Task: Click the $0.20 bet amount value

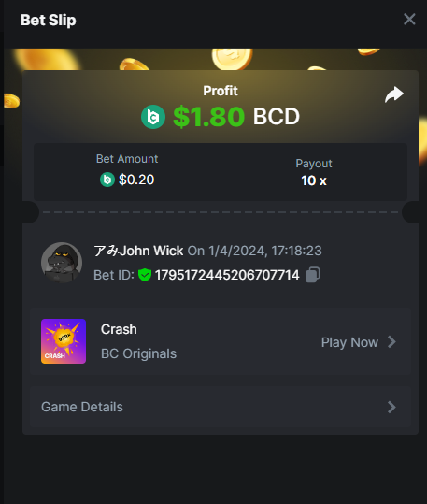Action: [x=136, y=180]
